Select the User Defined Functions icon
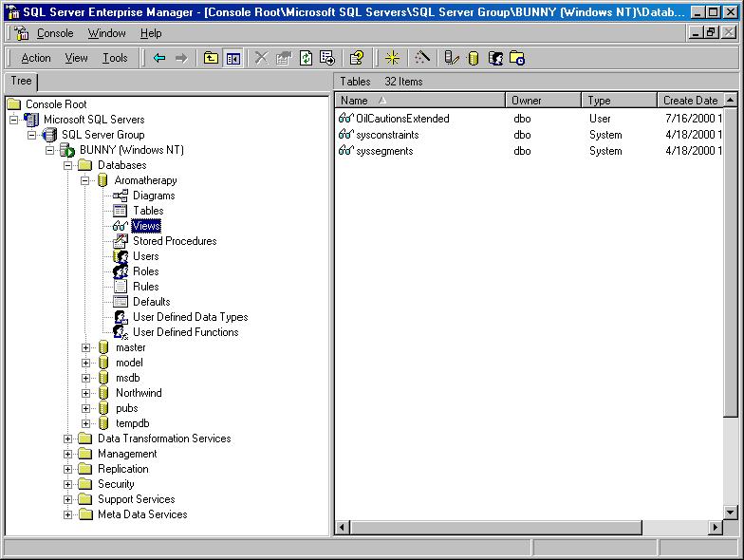 (121, 332)
